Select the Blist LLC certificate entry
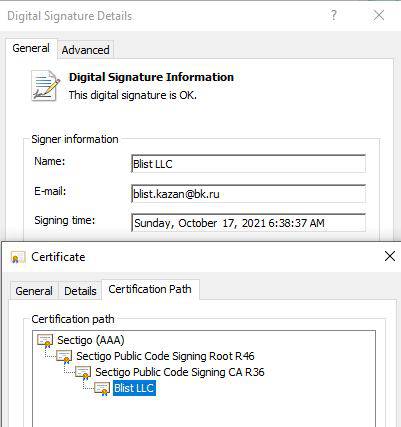This screenshot has height=427, width=401. click(x=134, y=388)
